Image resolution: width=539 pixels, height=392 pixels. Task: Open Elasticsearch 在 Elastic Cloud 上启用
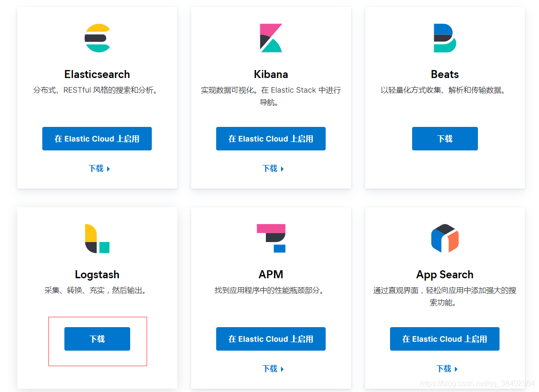pos(97,139)
